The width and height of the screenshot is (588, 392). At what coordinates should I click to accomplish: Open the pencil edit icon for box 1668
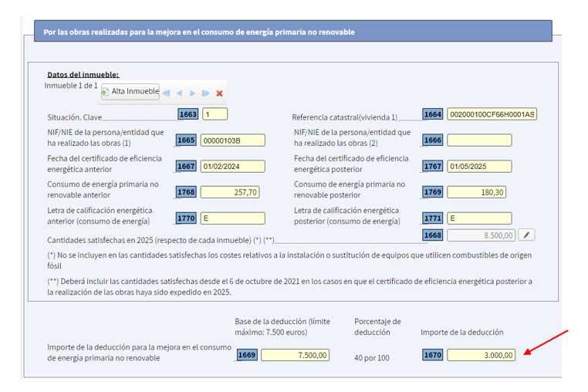click(526, 235)
